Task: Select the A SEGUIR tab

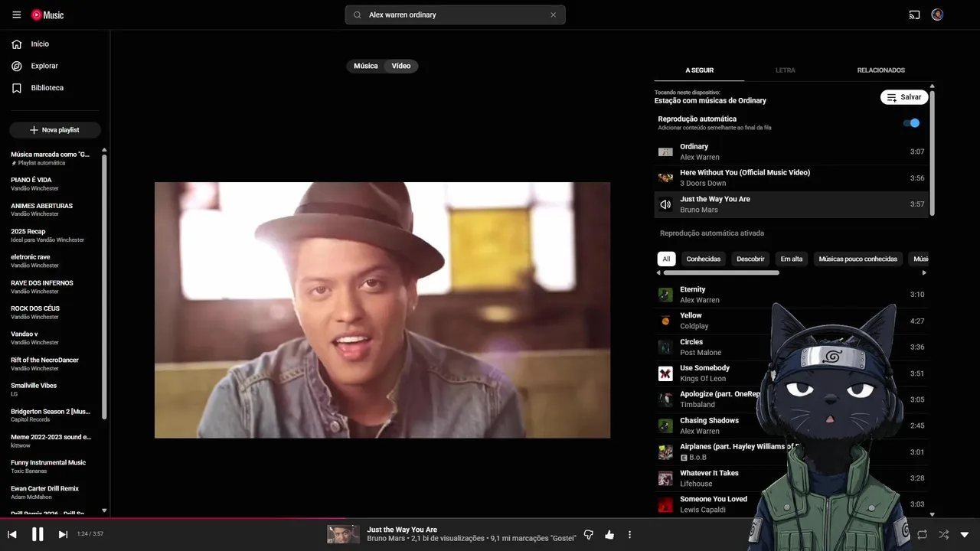Action: 699,70
